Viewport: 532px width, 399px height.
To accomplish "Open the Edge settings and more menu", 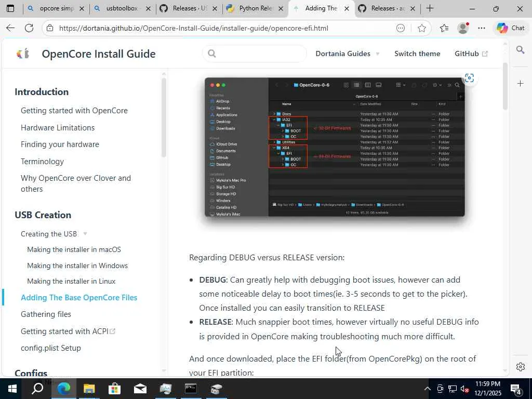I will coord(482,28).
